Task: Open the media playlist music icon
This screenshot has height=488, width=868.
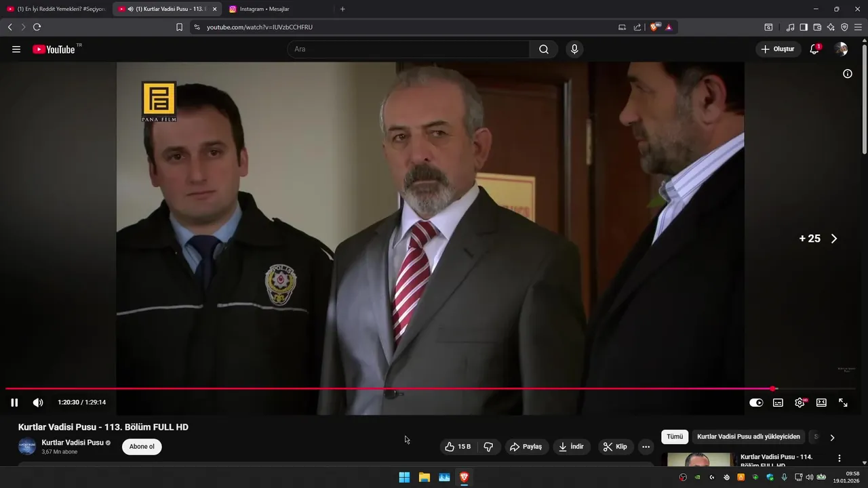Action: coord(790,27)
